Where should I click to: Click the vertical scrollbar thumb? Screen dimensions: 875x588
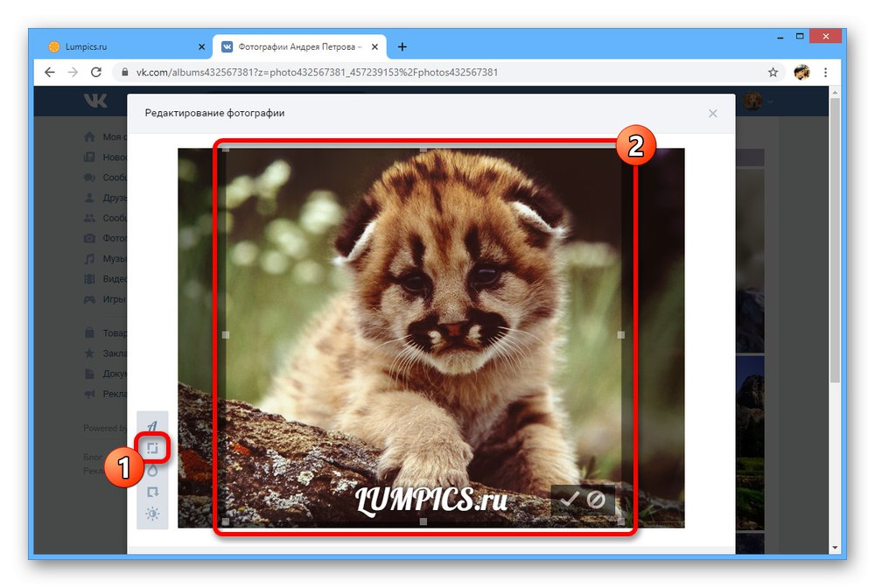coord(835,240)
